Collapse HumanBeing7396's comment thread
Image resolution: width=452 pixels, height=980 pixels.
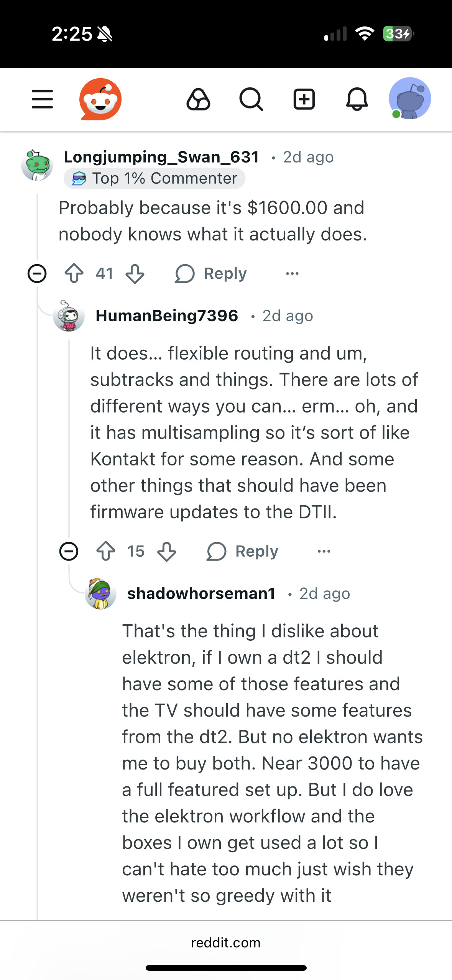(x=69, y=551)
